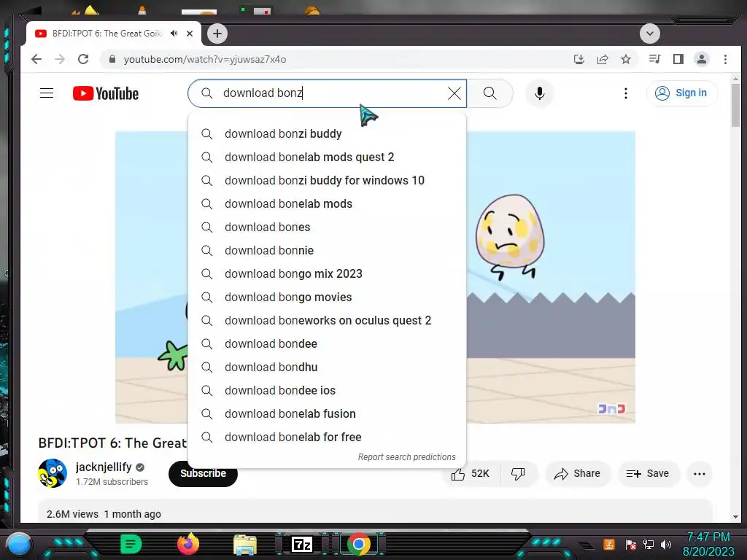Image resolution: width=747 pixels, height=560 pixels.
Task: Pick the 'download bondee' suggestion
Action: pos(327,344)
